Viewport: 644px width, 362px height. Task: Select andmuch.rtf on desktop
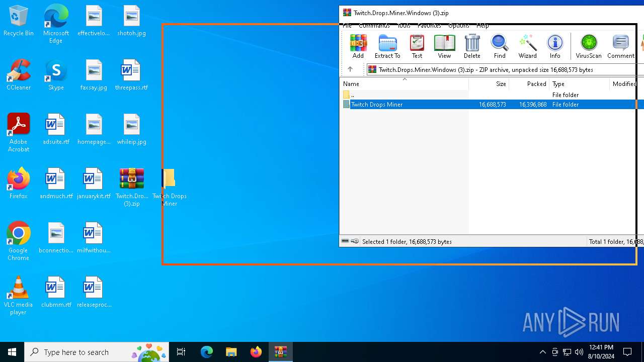coord(56,184)
